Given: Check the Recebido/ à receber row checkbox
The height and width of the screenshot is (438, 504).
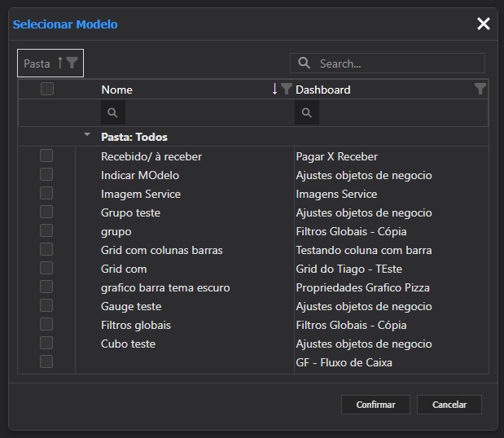Looking at the screenshot, I should [46, 155].
